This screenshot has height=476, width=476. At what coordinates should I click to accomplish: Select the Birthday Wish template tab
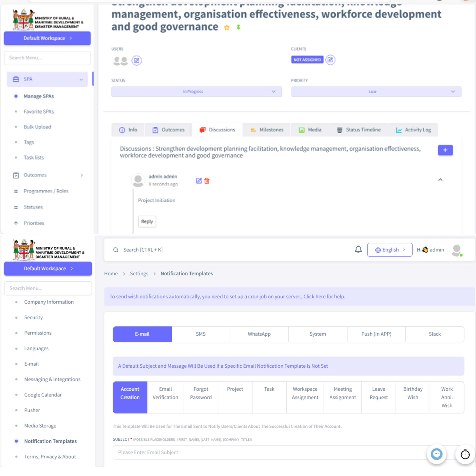[413, 397]
